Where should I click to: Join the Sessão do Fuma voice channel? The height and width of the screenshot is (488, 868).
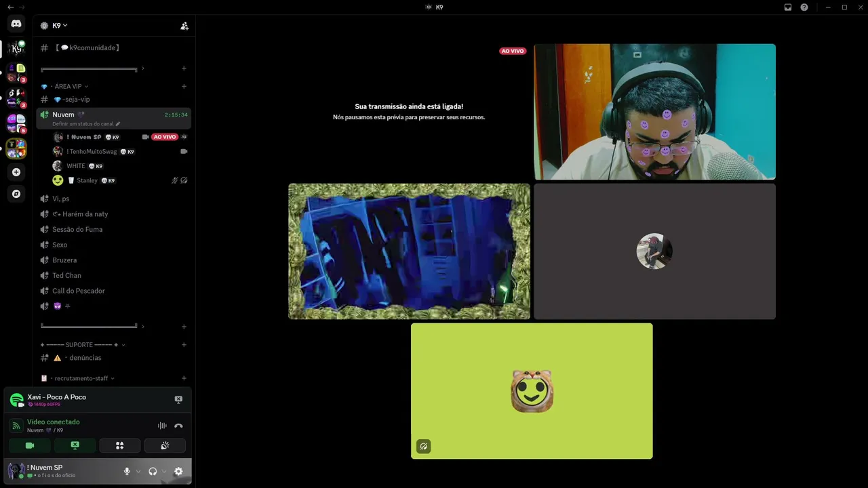coord(114,230)
